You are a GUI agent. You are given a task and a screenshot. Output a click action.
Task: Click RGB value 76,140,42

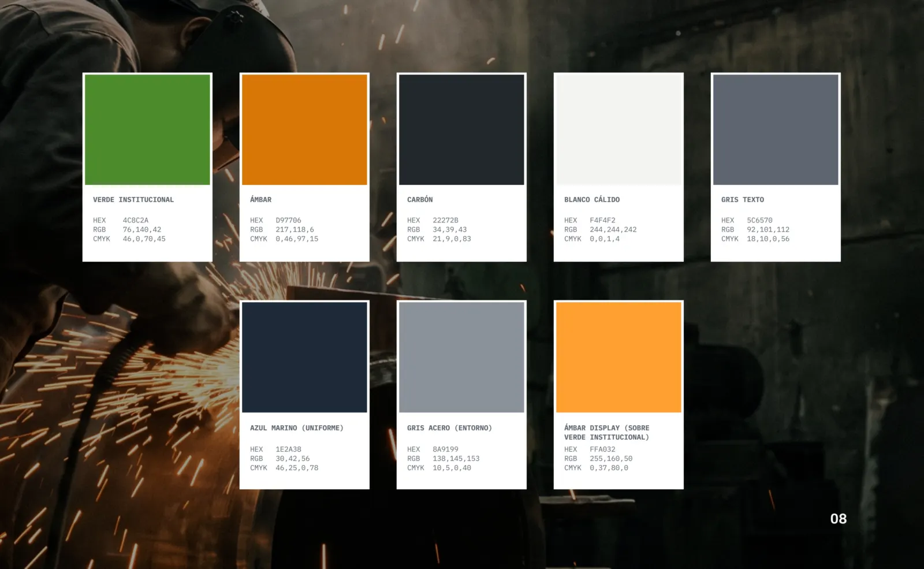142,229
